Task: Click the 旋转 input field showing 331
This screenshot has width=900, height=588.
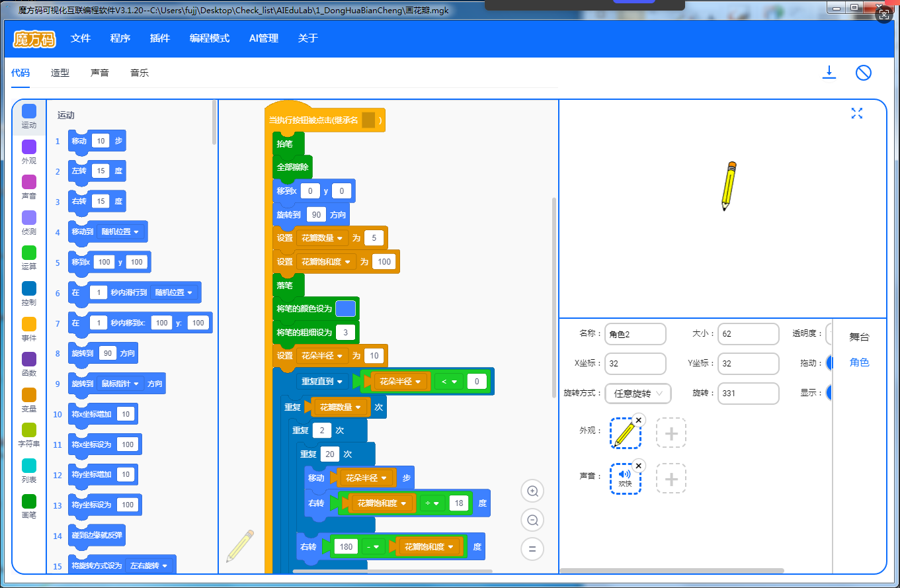Action: coord(749,394)
